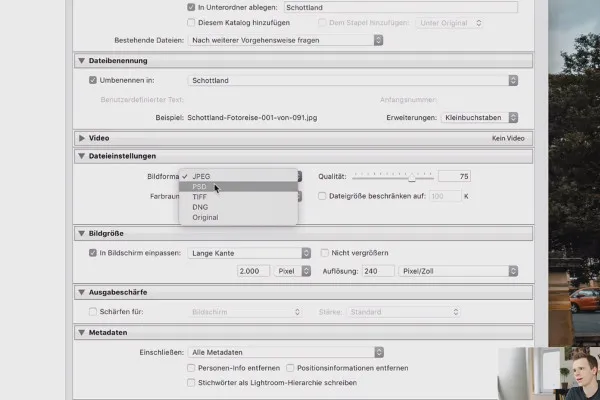Enable Dateigröße beschränken auf checkbox
Image resolution: width=600 pixels, height=400 pixels.
point(322,196)
